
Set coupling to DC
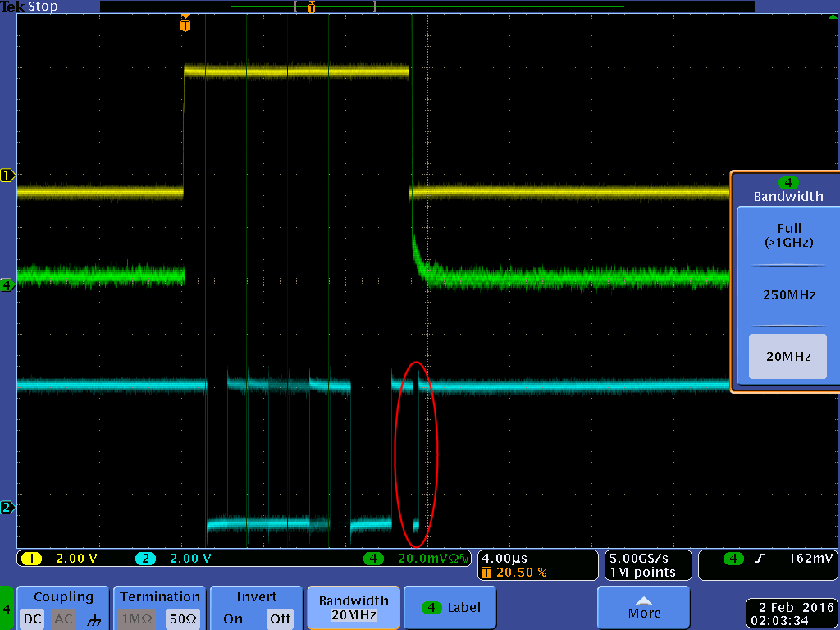click(33, 619)
